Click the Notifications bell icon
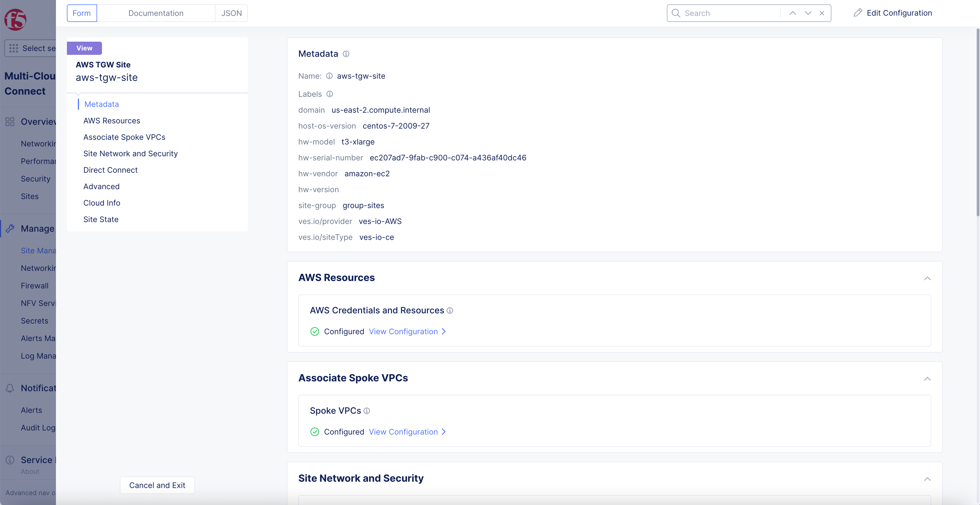Image resolution: width=980 pixels, height=505 pixels. point(10,388)
